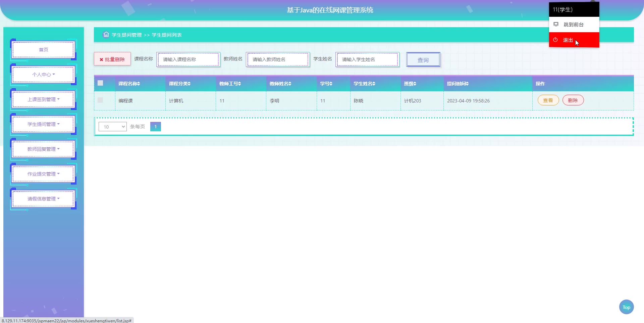Click the home icon in the breadcrumb
Viewport: 644px width, 323px height.
click(106, 35)
